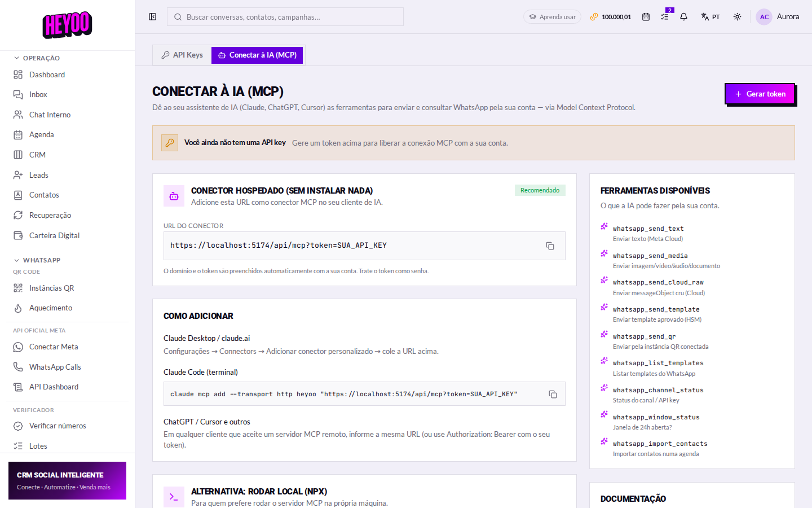This screenshot has height=508, width=812.
Task: Copy the claude mcp add command
Action: click(x=553, y=395)
